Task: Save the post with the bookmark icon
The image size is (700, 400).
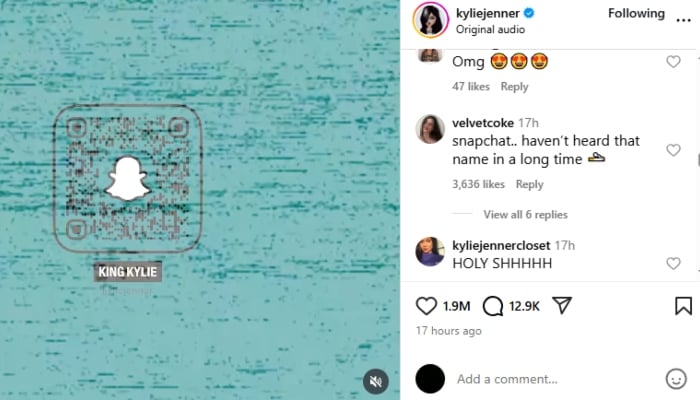Action: click(683, 306)
